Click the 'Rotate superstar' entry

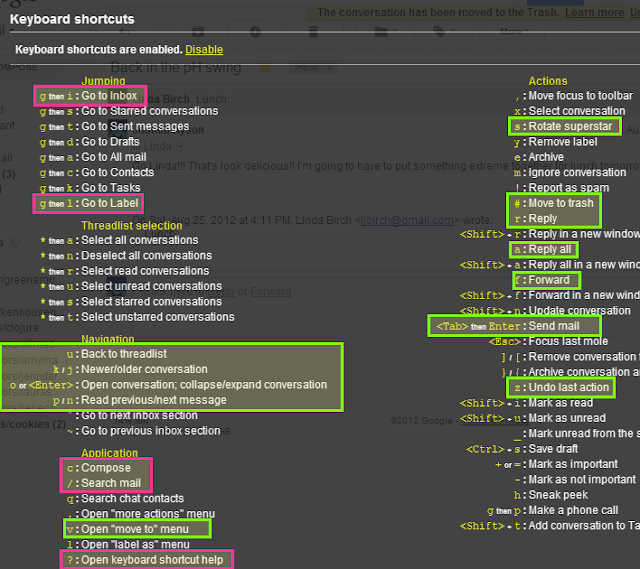[565, 127]
